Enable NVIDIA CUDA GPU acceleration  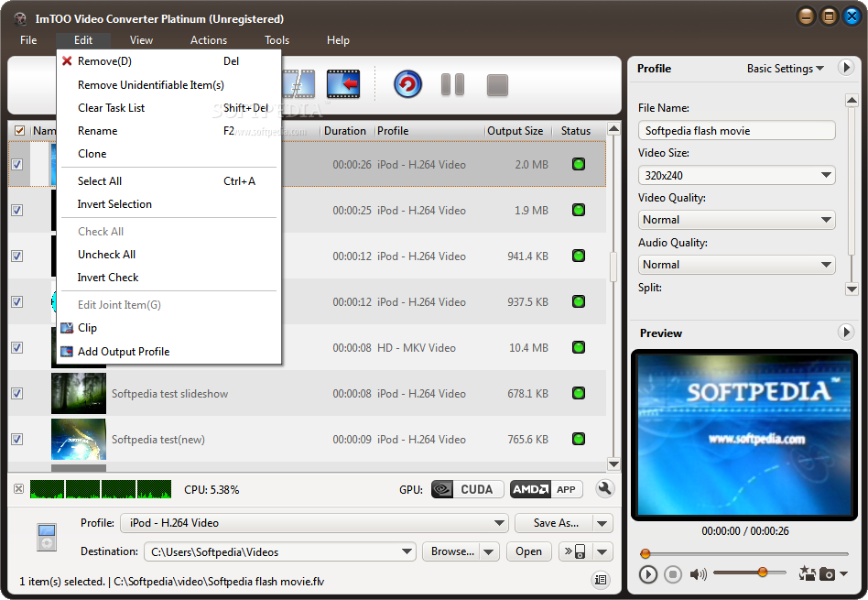(467, 489)
